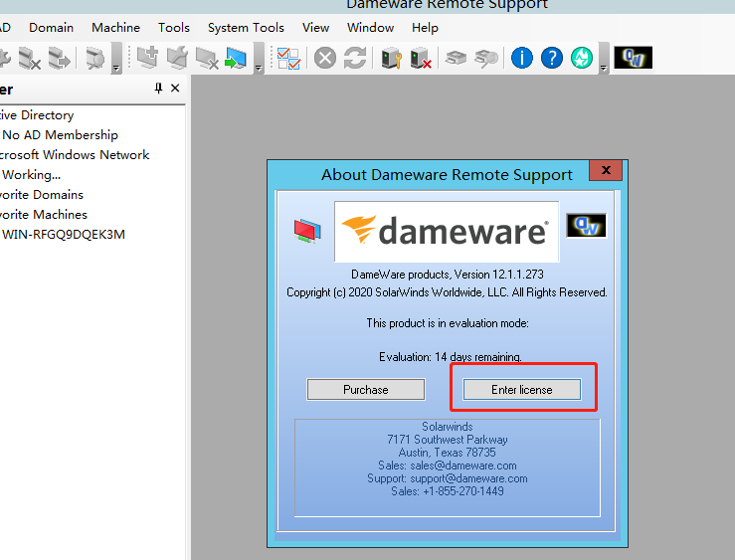Viewport: 735px width, 560px height.
Task: Open toolbar overflow dropdown next to star icon
Action: 604,59
